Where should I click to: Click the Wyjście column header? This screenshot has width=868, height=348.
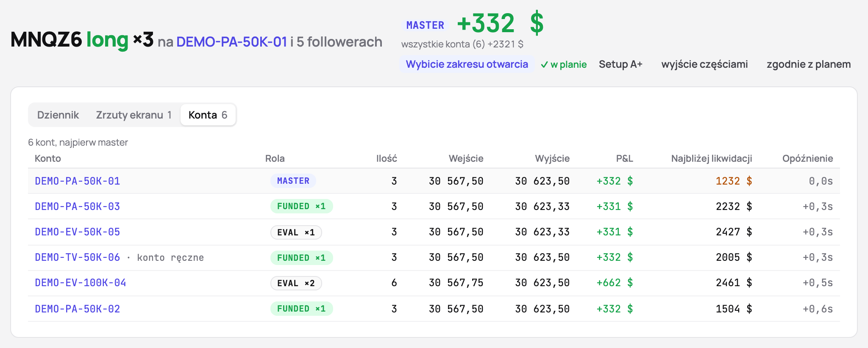[552, 158]
